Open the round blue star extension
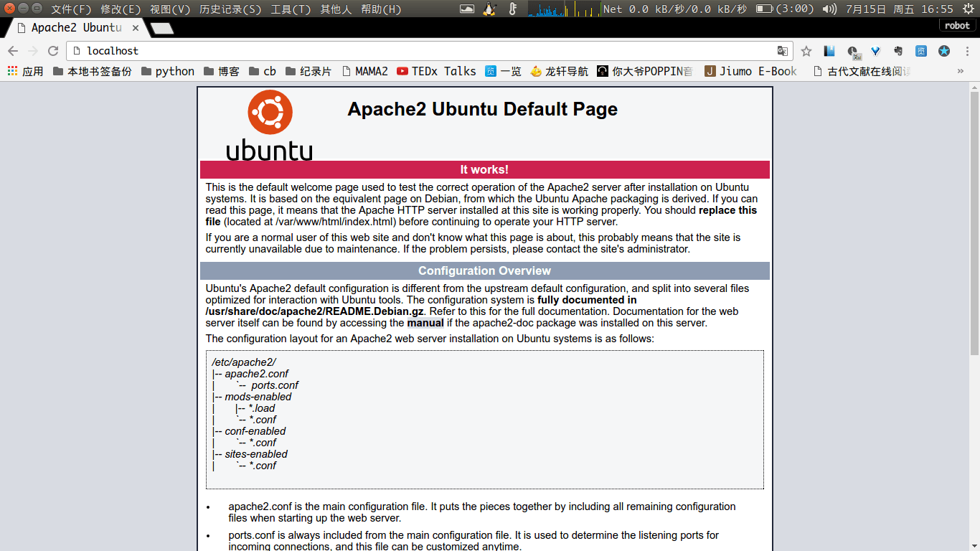 click(x=944, y=51)
